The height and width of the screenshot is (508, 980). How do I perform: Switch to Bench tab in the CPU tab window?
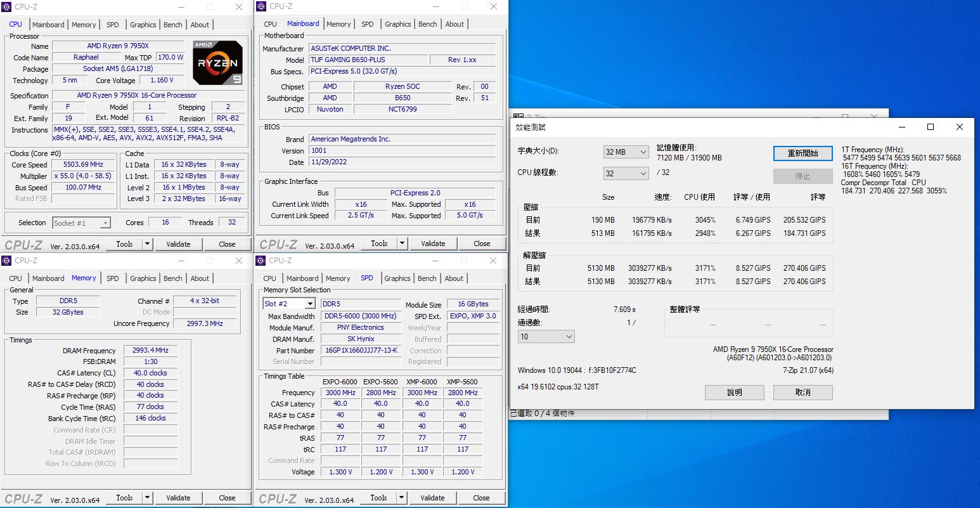click(x=173, y=25)
